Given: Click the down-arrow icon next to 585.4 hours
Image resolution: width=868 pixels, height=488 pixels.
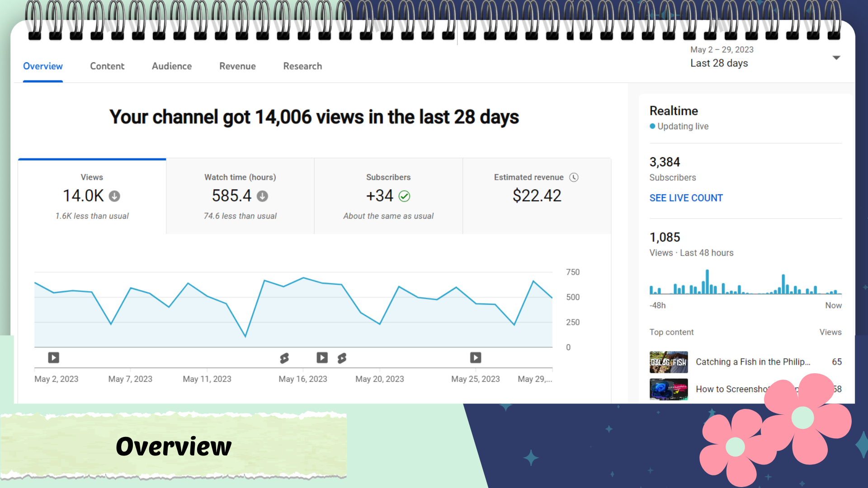Looking at the screenshot, I should coord(262,196).
